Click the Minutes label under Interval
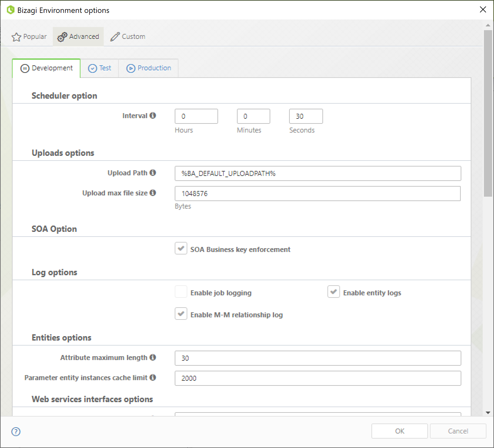This screenshot has width=494, height=448. click(249, 130)
